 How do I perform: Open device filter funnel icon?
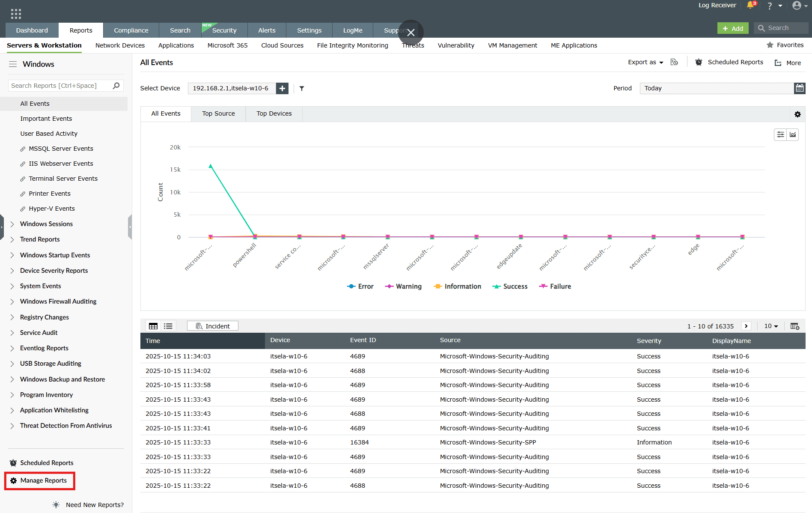pyautogui.click(x=302, y=88)
